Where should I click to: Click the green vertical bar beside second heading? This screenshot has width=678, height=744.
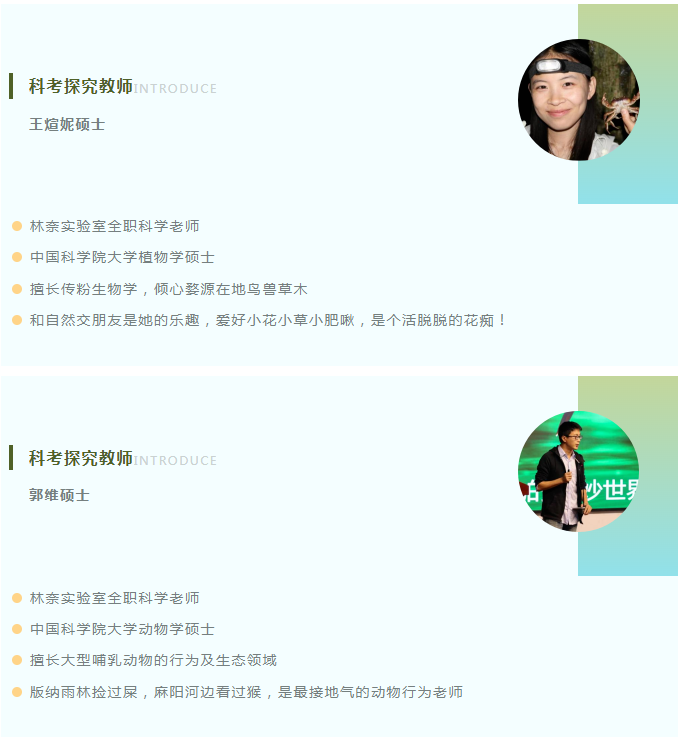click(x=11, y=457)
